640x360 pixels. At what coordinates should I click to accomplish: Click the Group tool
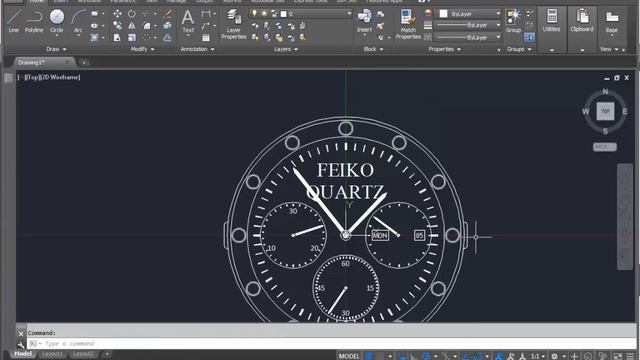click(513, 21)
